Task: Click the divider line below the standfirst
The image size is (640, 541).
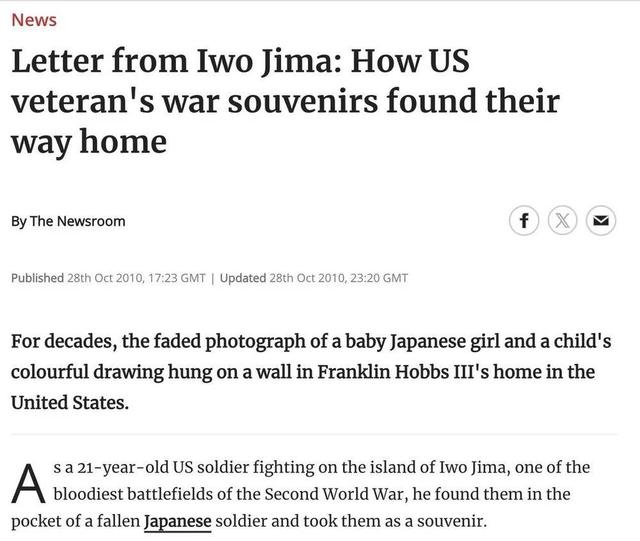Action: tap(314, 434)
